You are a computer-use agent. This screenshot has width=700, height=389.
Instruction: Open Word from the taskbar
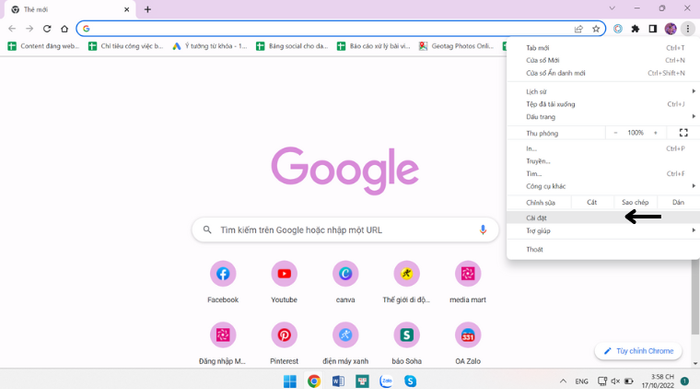338,381
